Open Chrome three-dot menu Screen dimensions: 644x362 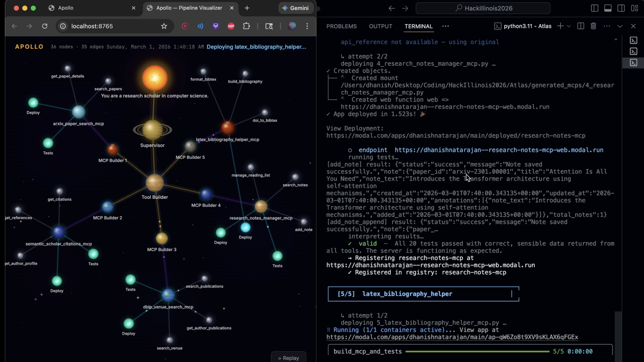[307, 26]
